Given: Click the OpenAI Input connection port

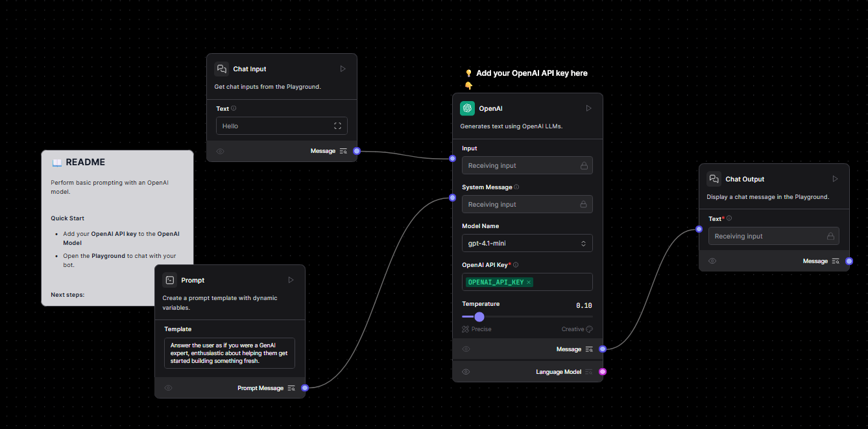Looking at the screenshot, I should pyautogui.click(x=453, y=158).
